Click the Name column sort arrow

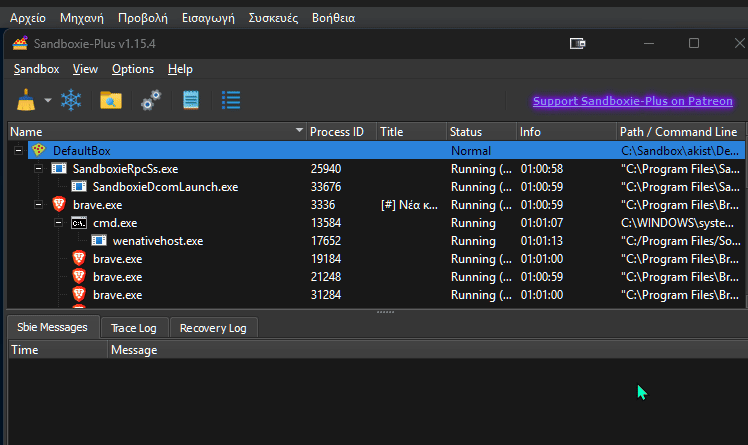coord(299,130)
